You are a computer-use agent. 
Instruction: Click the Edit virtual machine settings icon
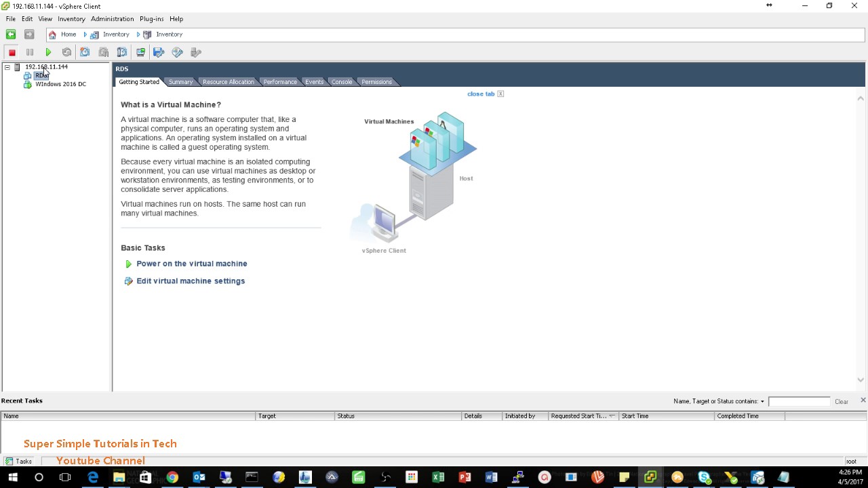pyautogui.click(x=128, y=281)
